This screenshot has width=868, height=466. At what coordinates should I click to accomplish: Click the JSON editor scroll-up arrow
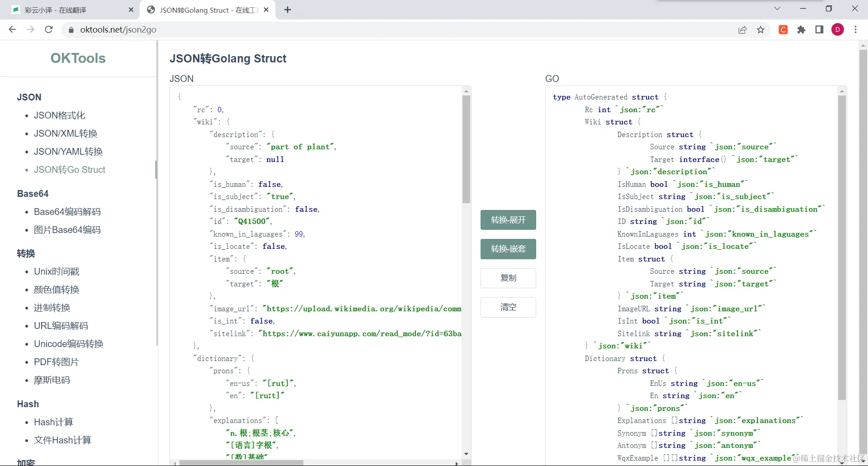click(x=466, y=91)
